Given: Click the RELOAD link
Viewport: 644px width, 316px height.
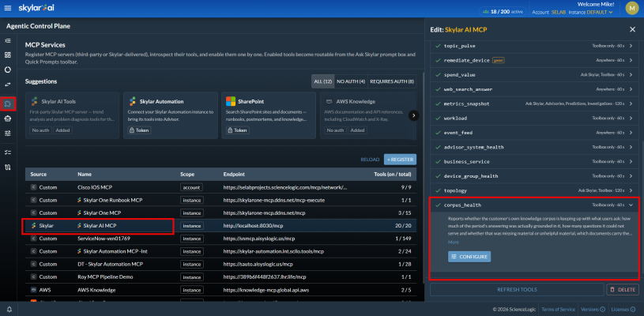Looking at the screenshot, I should pos(370,160).
